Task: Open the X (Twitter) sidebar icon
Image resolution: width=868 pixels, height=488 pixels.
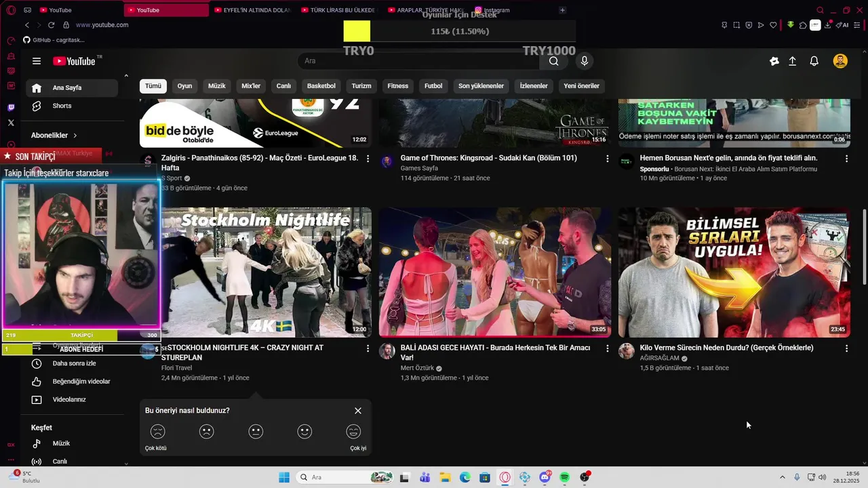Action: point(11,123)
